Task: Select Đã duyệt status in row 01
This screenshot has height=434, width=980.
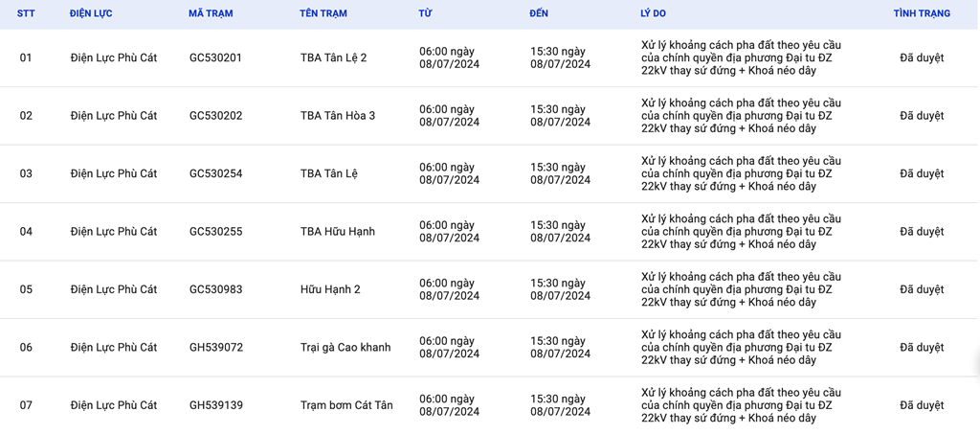Action: tap(922, 58)
